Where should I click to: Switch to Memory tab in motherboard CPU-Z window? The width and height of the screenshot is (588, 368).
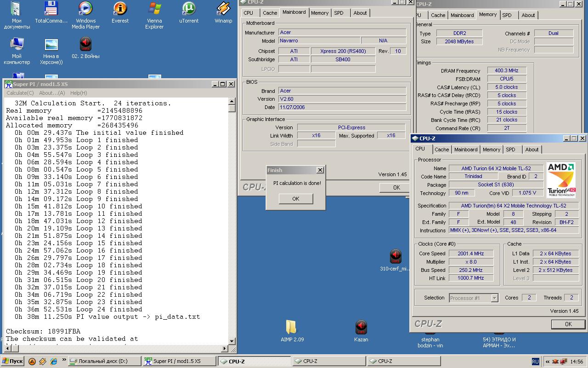point(320,13)
